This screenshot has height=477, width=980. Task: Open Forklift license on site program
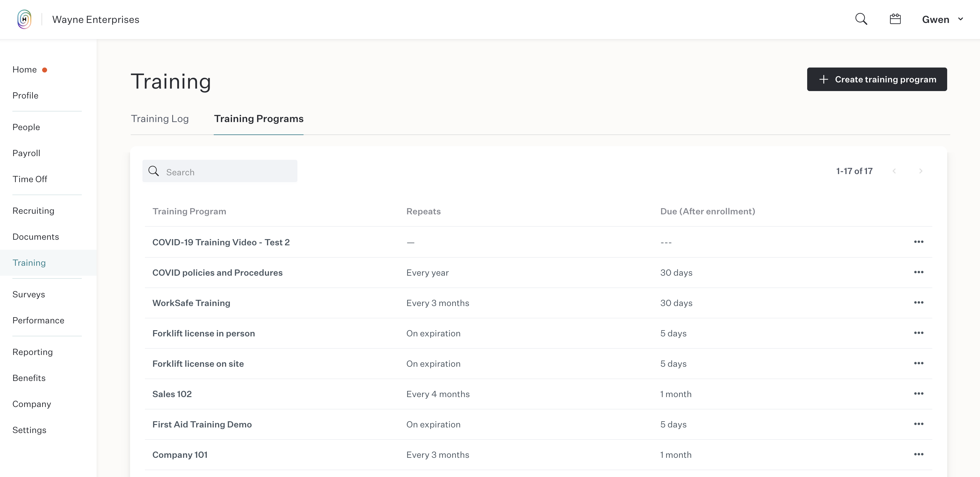pos(198,364)
